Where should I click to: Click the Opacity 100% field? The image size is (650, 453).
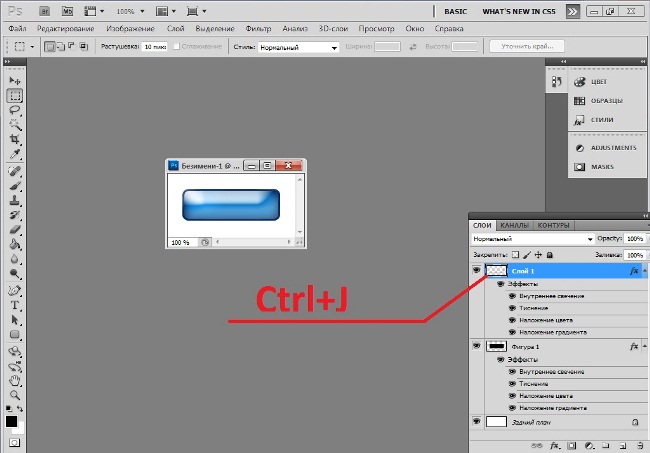click(635, 239)
